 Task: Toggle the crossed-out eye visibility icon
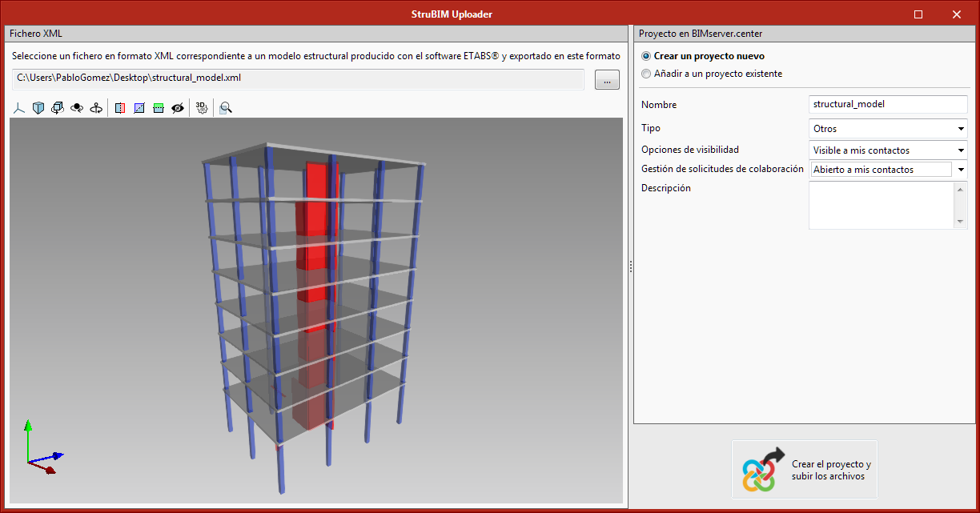[178, 108]
